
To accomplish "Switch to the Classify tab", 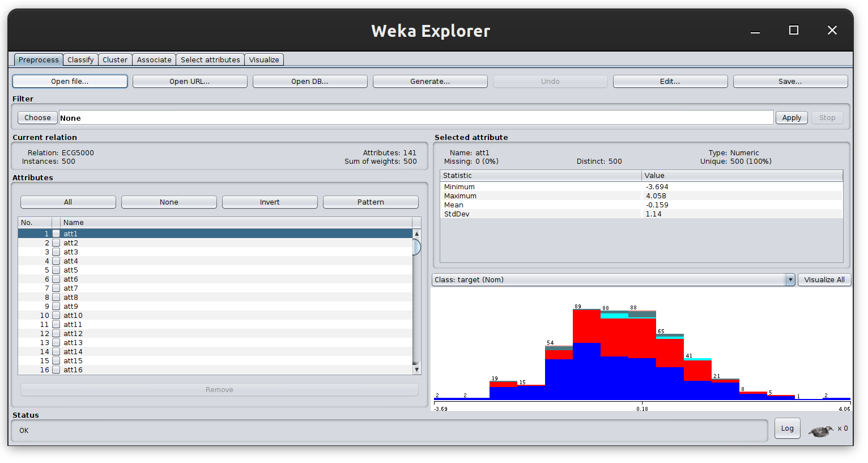I will [80, 60].
